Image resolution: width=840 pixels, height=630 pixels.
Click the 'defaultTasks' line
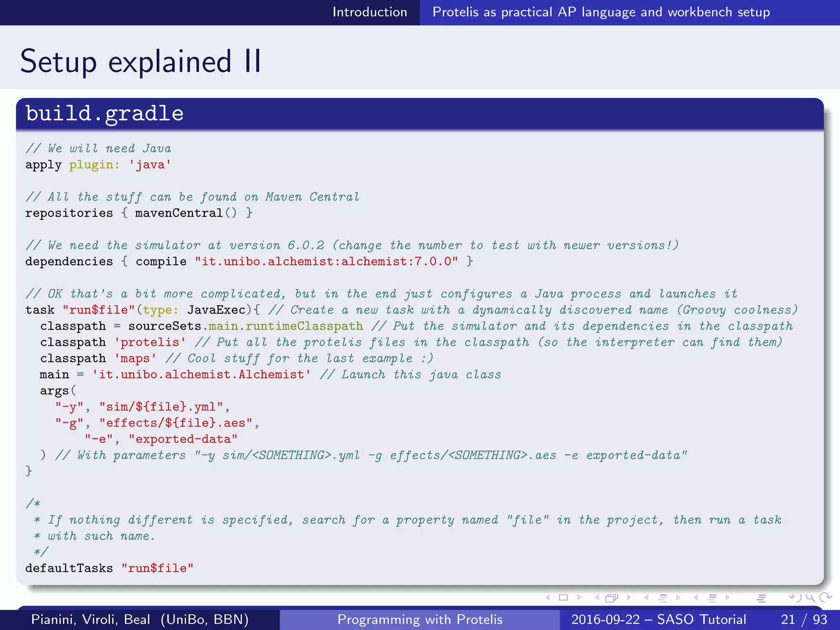[x=109, y=568]
